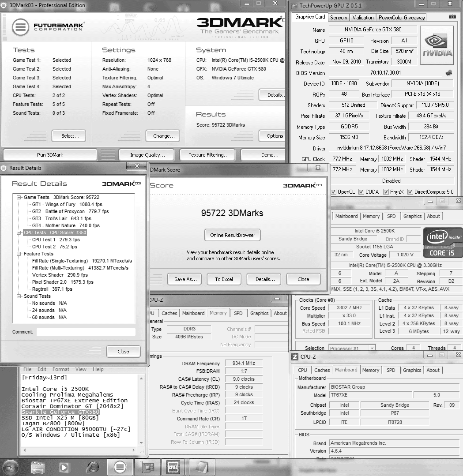Open the Notepad File menu
The image size is (463, 476).
[27, 369]
